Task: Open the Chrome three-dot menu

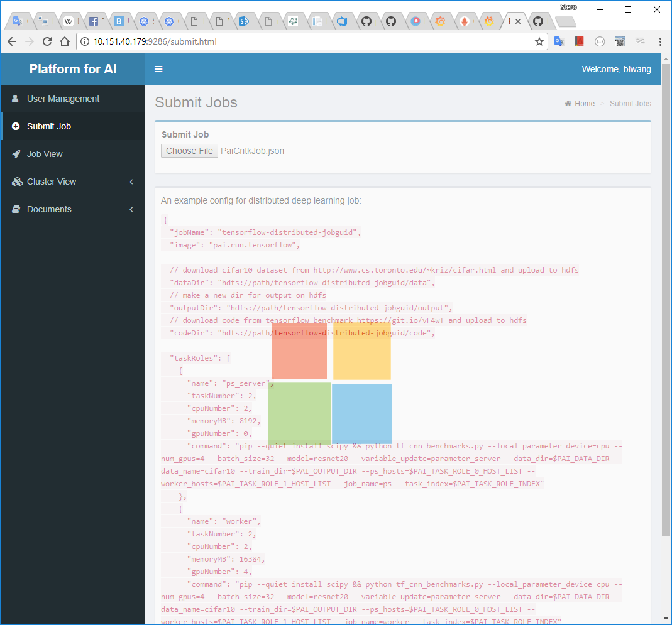Action: (x=659, y=41)
